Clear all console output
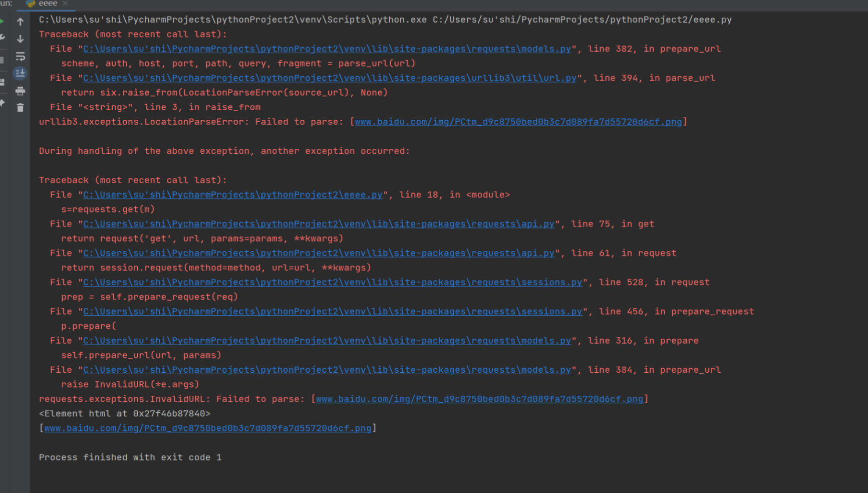The width and height of the screenshot is (868, 493). (20, 108)
